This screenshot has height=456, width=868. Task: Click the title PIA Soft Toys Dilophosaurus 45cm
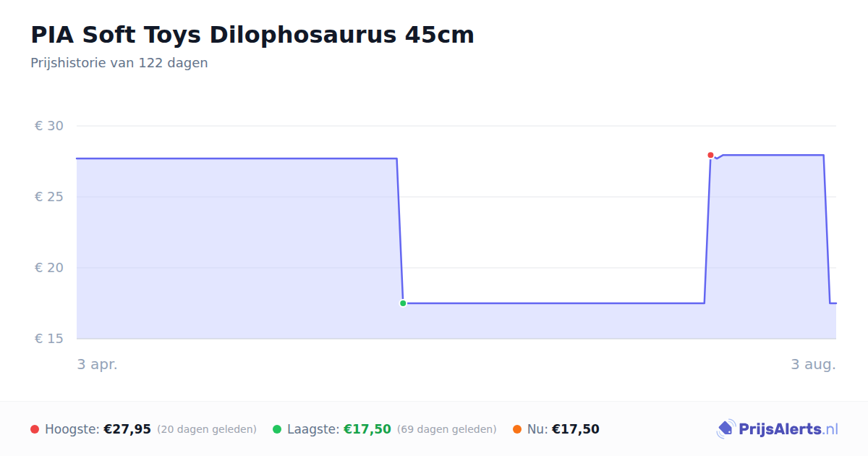pos(252,35)
